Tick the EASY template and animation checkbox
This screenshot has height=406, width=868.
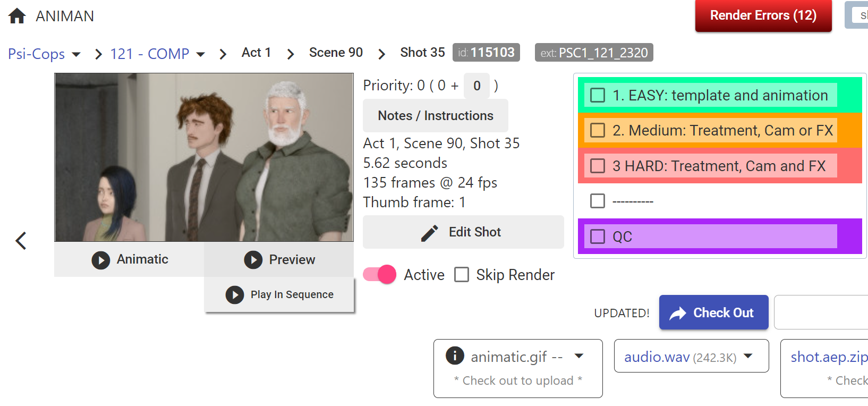coord(598,95)
